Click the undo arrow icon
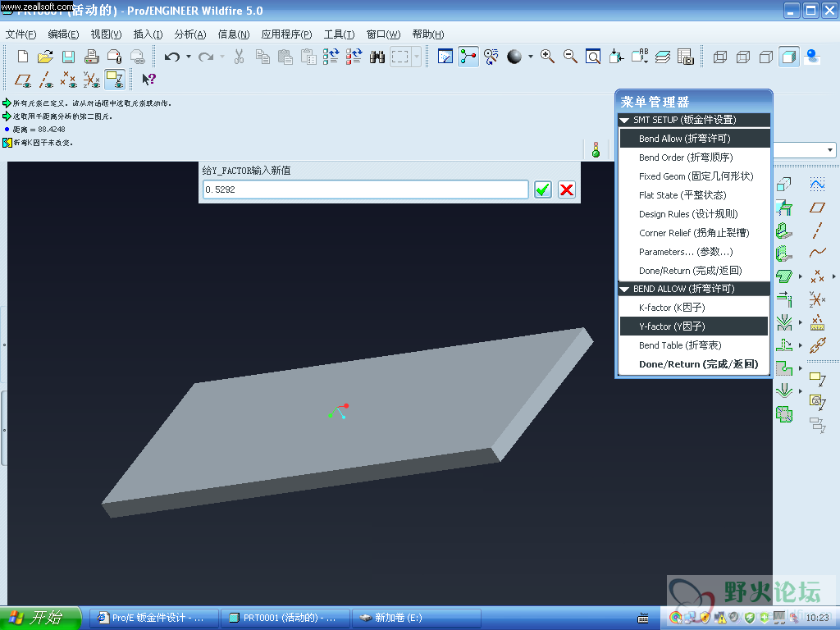 tap(172, 57)
